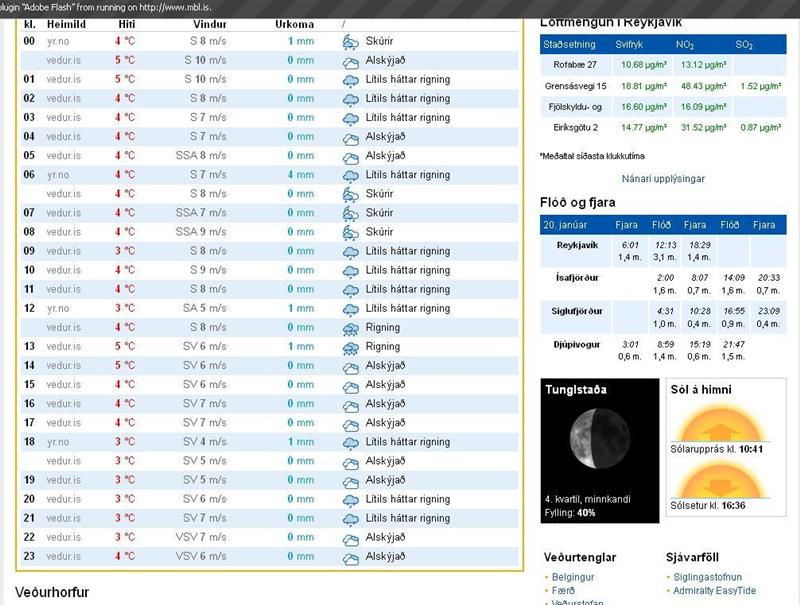Click the heavy rain icon in the 13 row
800x605 pixels.
[351, 348]
